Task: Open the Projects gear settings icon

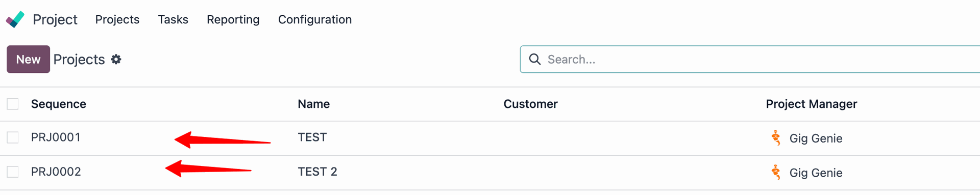Action: (116, 60)
